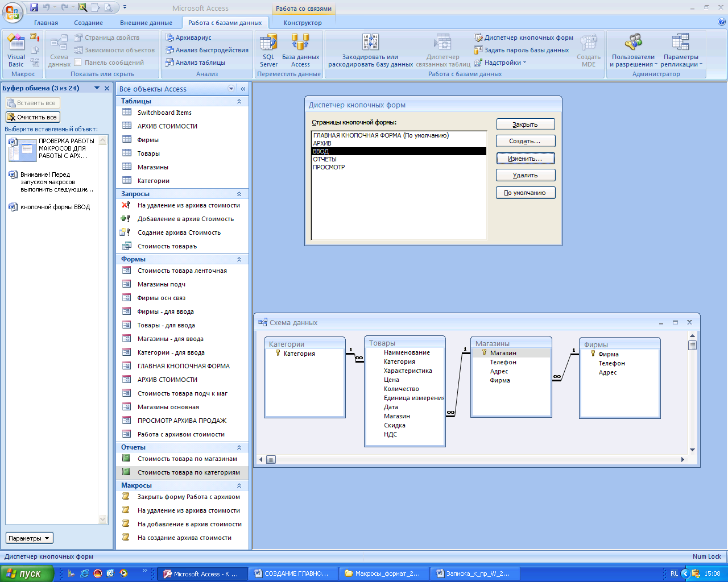The image size is (728, 582).
Task: Select АРХИВ page in switchboard list
Action: pos(399,143)
